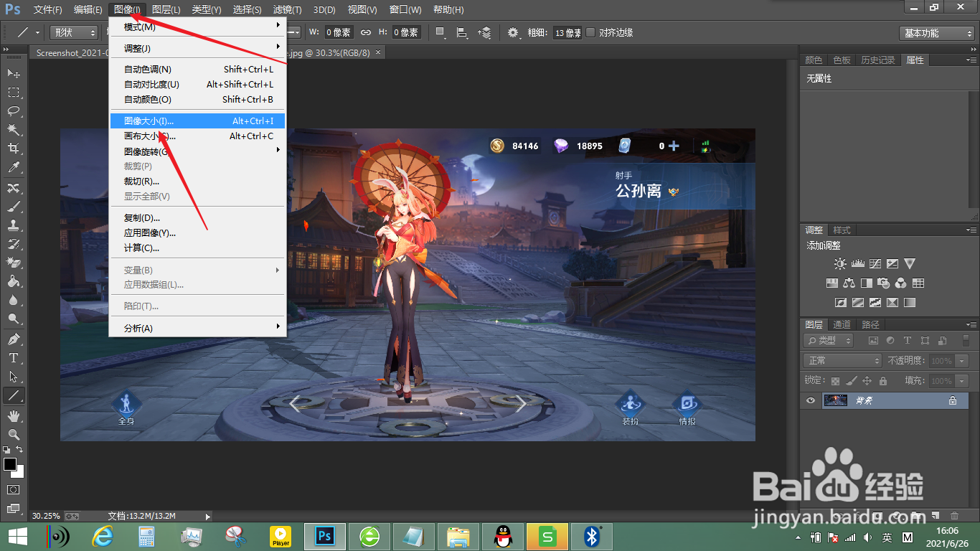Screen dimensions: 980x551
Task: Select the Pen tool
Action: [13, 339]
